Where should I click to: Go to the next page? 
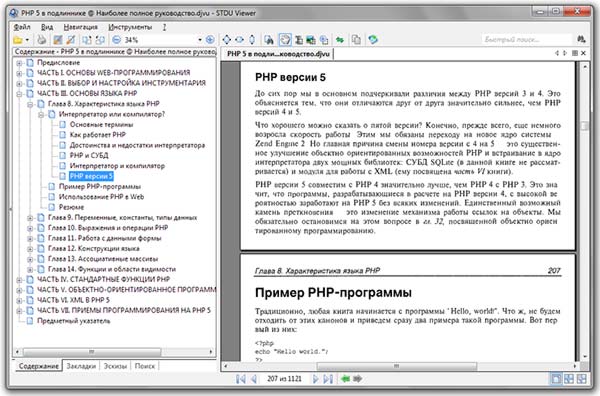tap(315, 379)
